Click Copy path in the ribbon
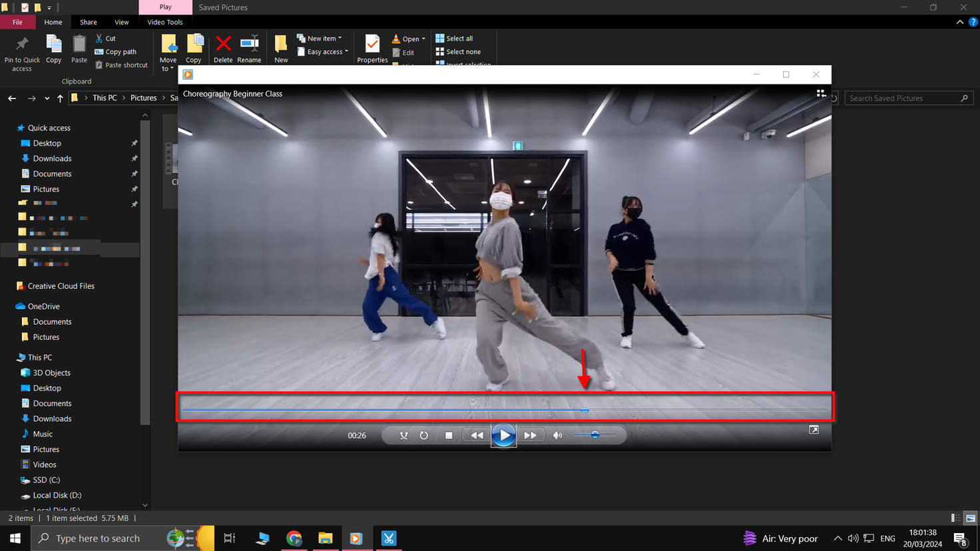This screenshot has width=980, height=551. click(116, 52)
